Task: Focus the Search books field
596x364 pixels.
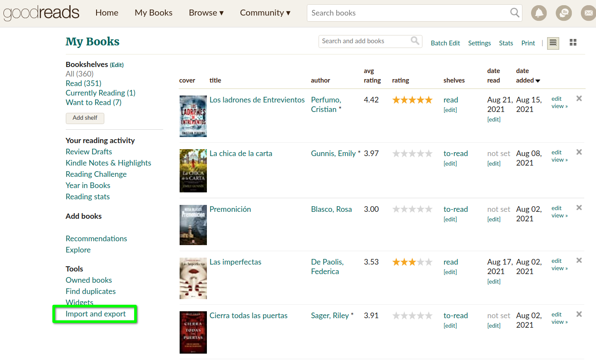Action: coord(407,13)
